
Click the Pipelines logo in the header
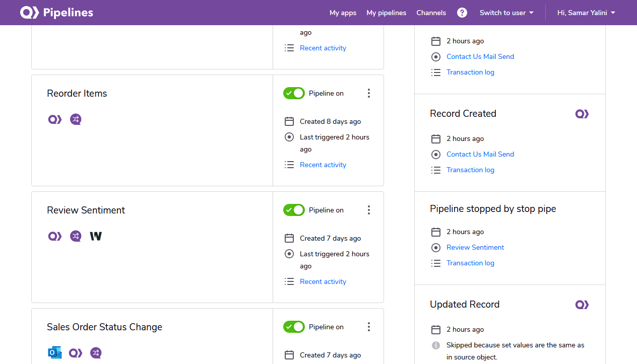pyautogui.click(x=56, y=13)
